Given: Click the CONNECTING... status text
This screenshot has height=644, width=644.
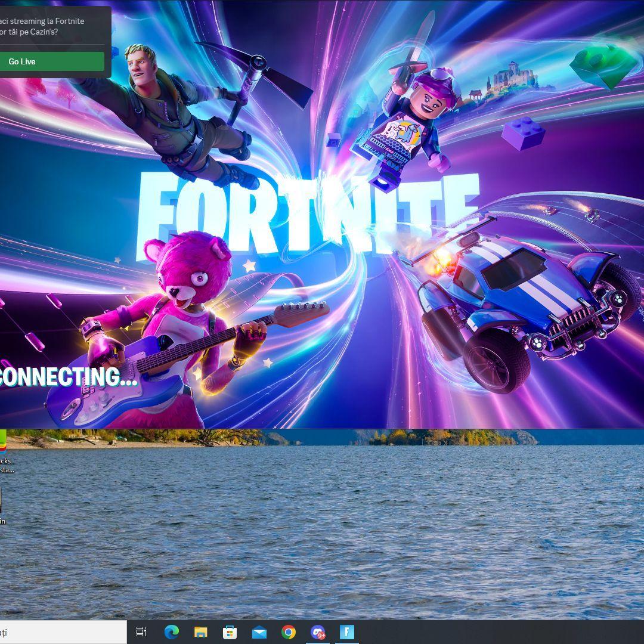Looking at the screenshot, I should (x=68, y=376).
